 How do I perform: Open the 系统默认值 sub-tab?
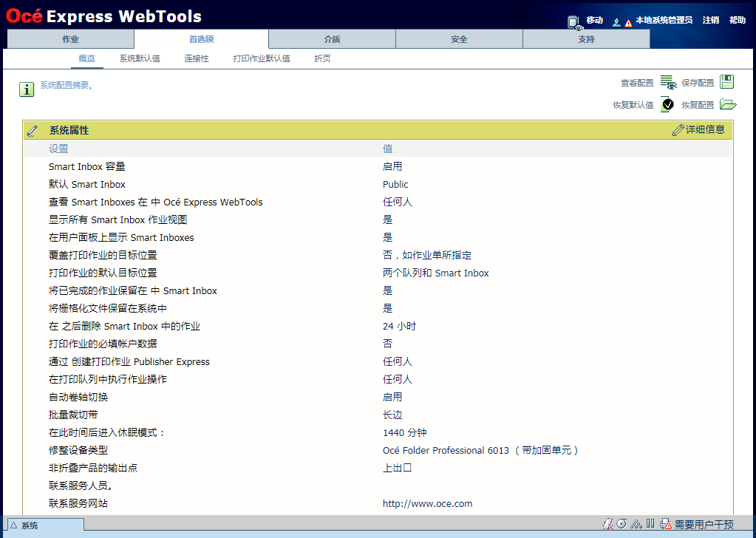tap(140, 58)
